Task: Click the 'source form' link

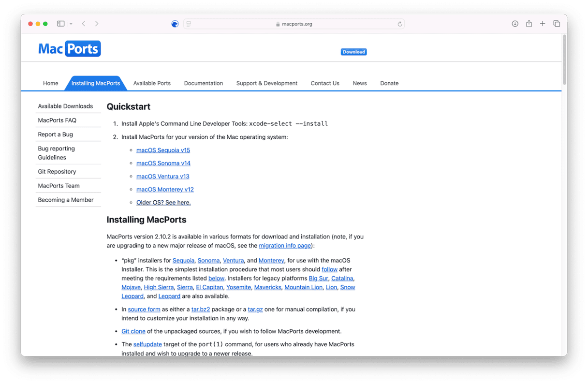Action: [144, 309]
